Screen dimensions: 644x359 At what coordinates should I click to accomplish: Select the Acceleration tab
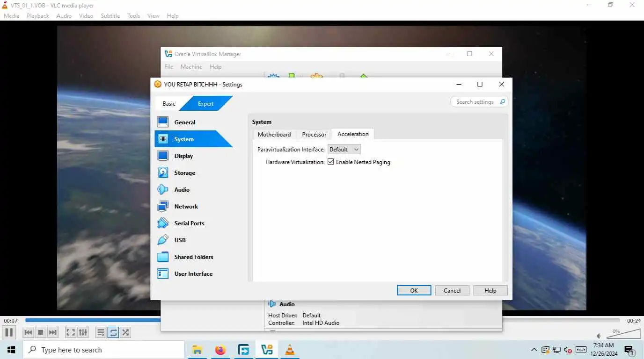pos(353,134)
